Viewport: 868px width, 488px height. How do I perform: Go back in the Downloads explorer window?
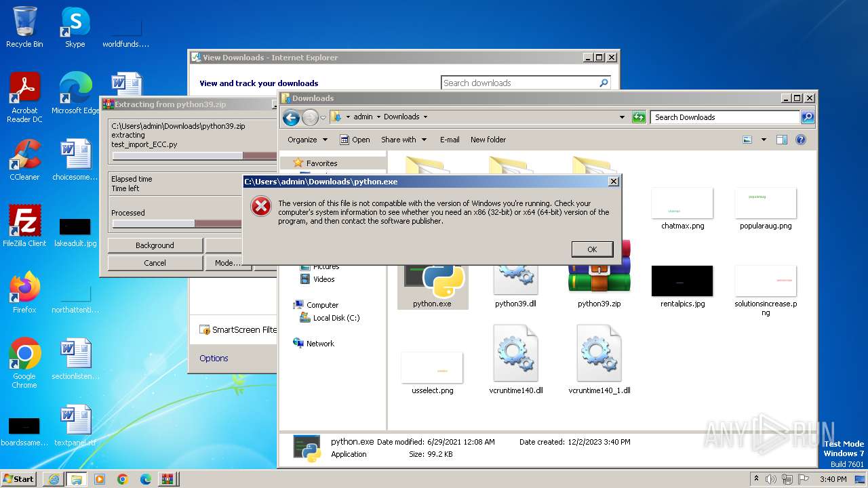click(292, 117)
